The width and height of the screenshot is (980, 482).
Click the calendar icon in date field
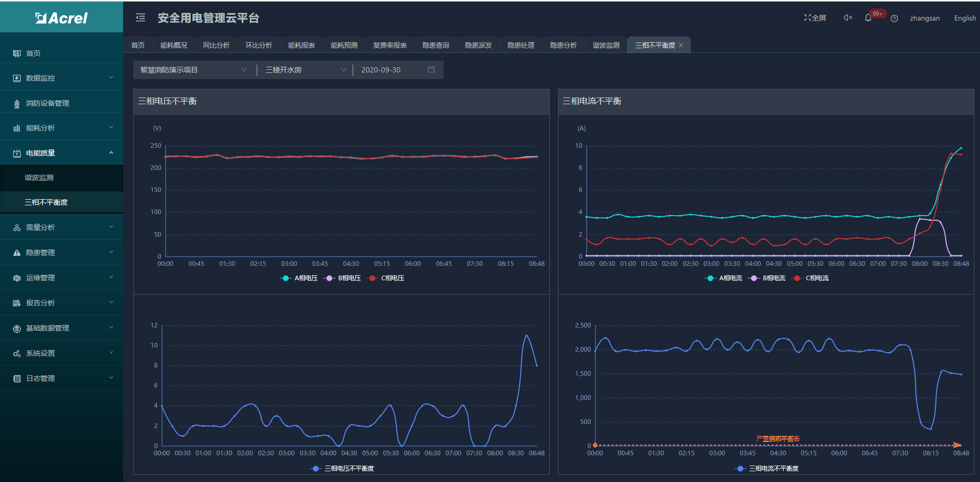click(431, 70)
